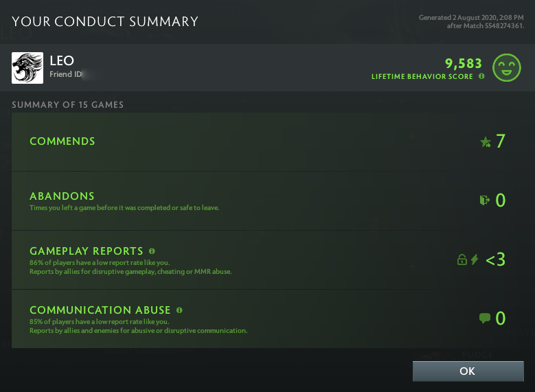Select the Abandons heading
This screenshot has height=392, width=535.
pyautogui.click(x=62, y=196)
